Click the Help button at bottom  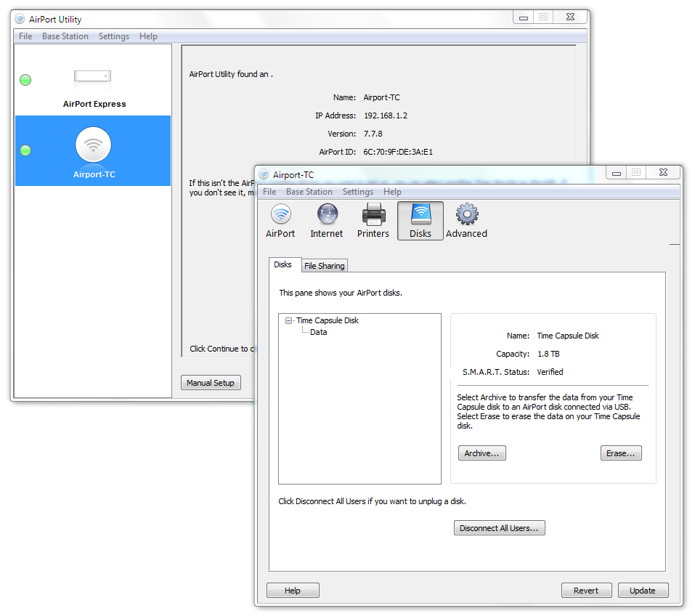(x=293, y=591)
